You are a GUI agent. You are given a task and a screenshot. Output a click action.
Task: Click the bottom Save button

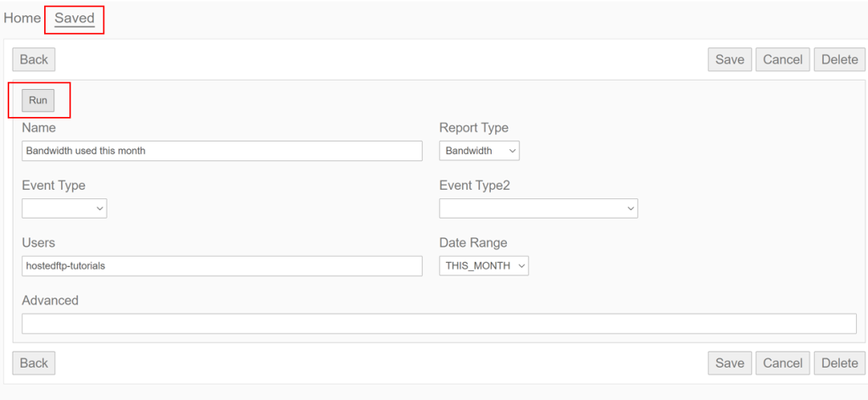(729, 363)
